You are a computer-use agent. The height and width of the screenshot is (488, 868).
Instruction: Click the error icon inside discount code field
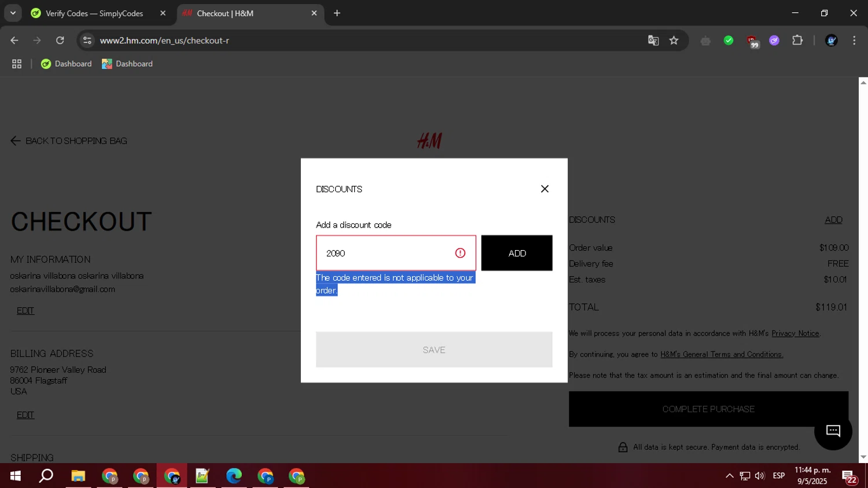pos(460,253)
